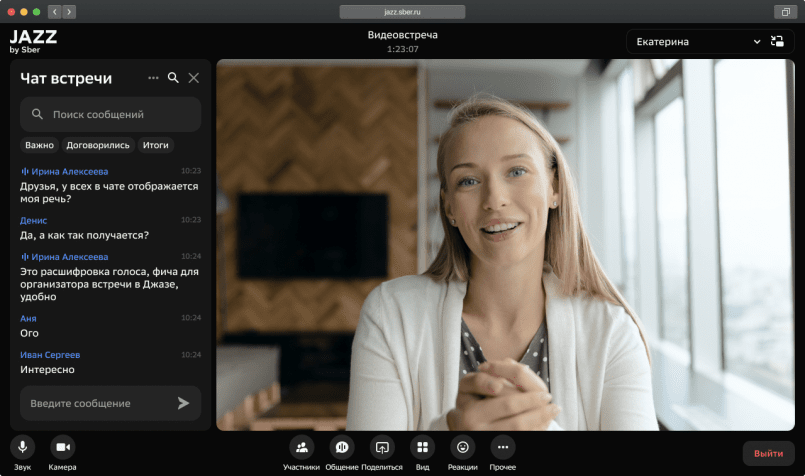Screen dimensions: 805x476
Task: Close the Чат встречи panel
Action: pyautogui.click(x=194, y=78)
